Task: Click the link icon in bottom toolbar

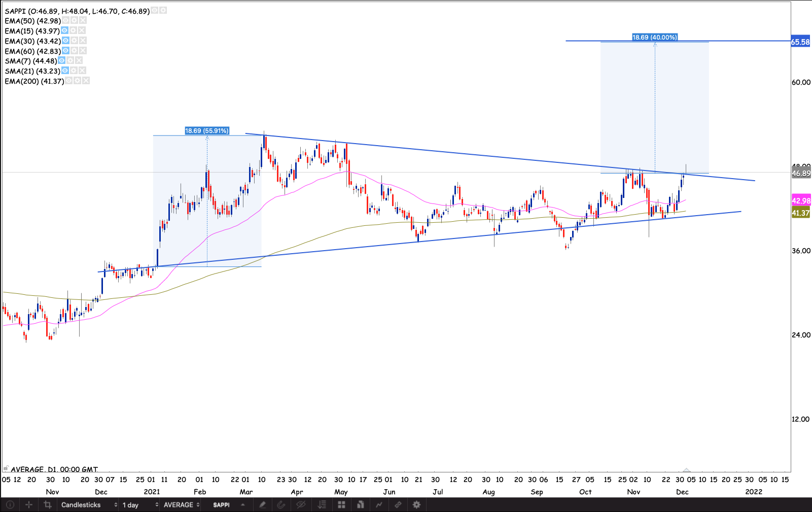Action: [398, 505]
